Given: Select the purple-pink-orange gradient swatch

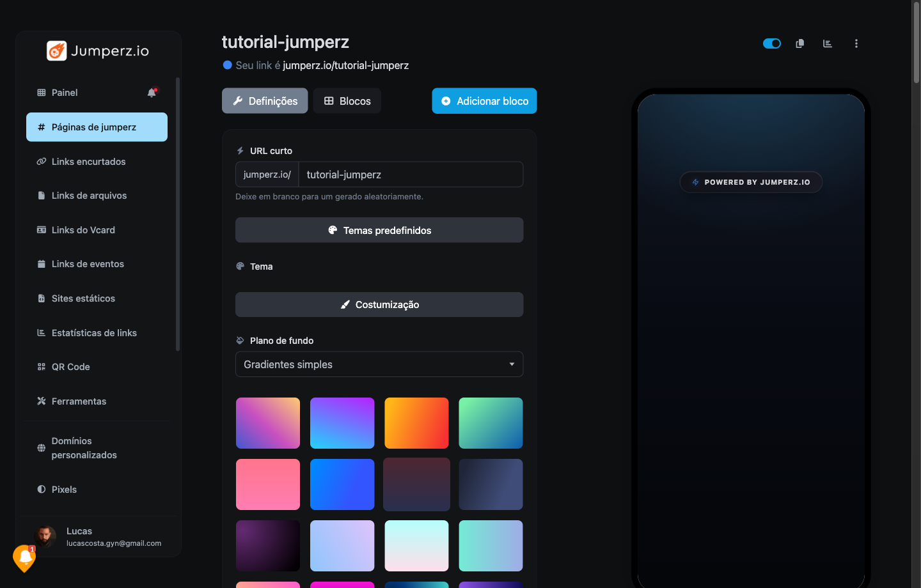Looking at the screenshot, I should pyautogui.click(x=268, y=423).
